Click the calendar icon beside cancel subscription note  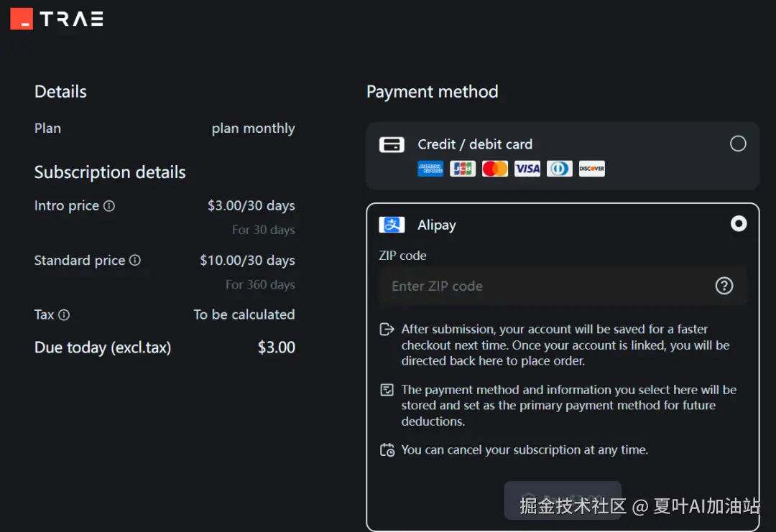click(x=387, y=450)
